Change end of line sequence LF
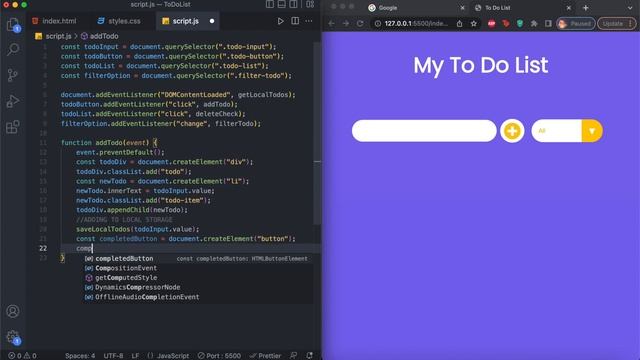Screen dimensions: 640x360 tap(135, 356)
